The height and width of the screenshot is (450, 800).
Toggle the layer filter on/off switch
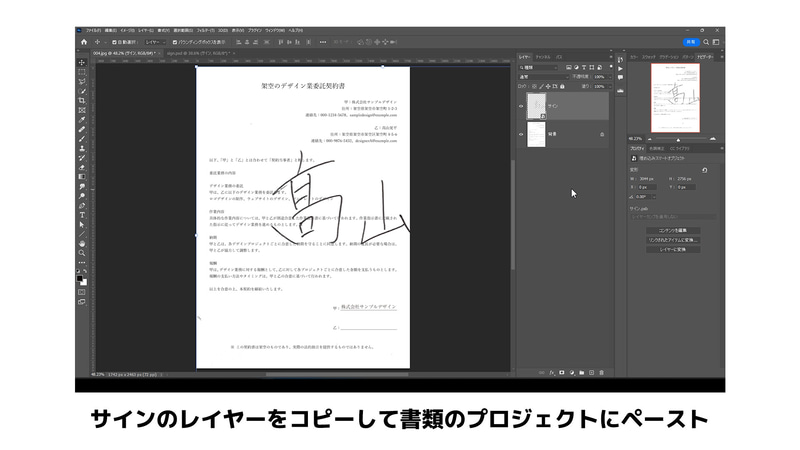[611, 67]
